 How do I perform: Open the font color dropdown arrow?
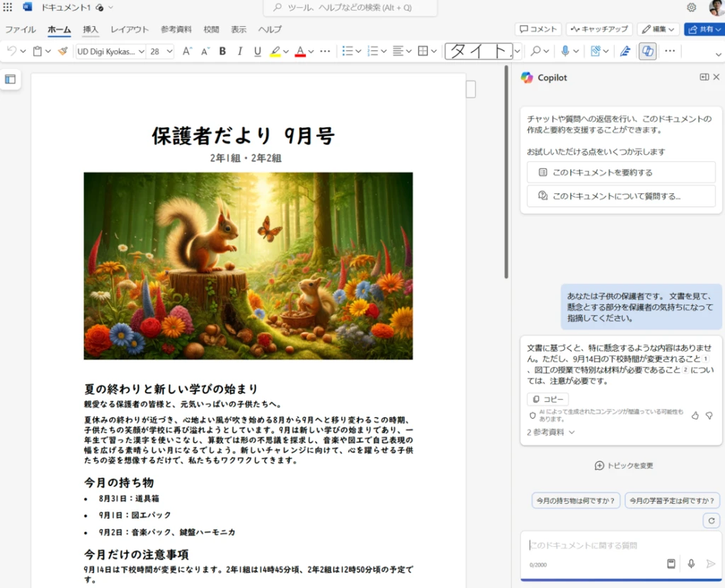click(309, 51)
